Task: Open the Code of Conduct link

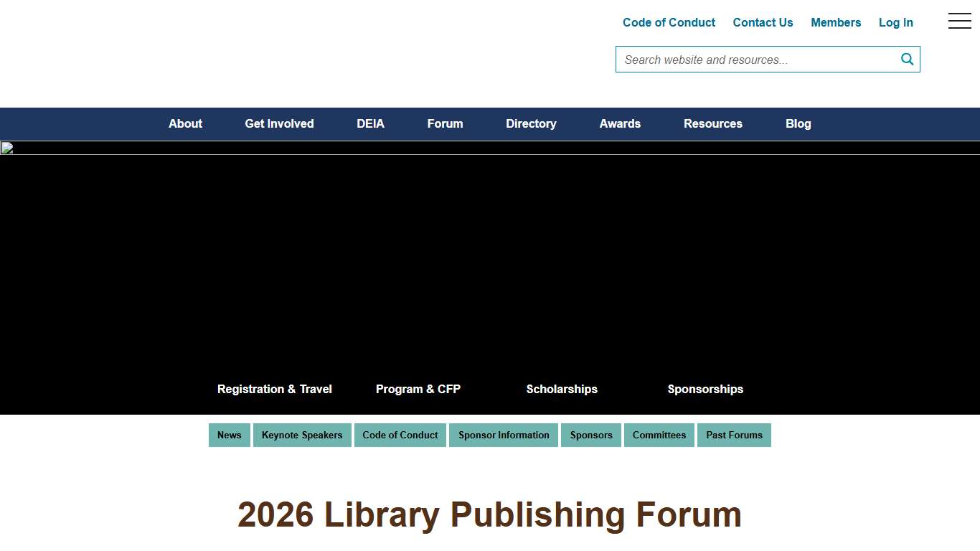Action: coord(668,22)
